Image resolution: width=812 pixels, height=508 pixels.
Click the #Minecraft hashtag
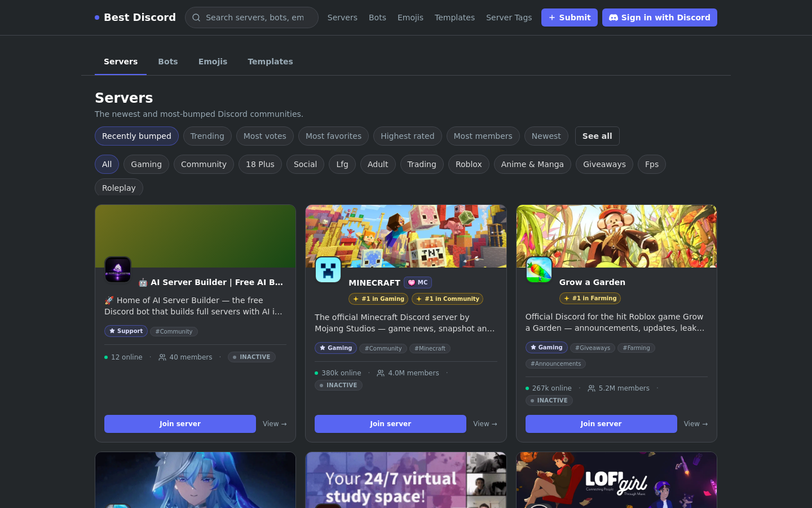click(x=430, y=349)
